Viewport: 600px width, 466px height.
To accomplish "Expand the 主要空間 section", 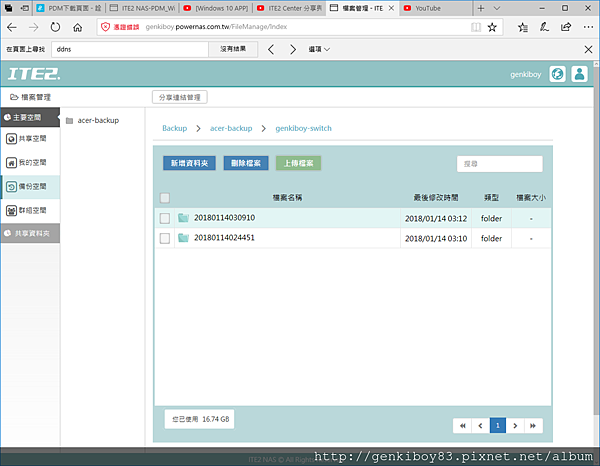I will pos(30,117).
